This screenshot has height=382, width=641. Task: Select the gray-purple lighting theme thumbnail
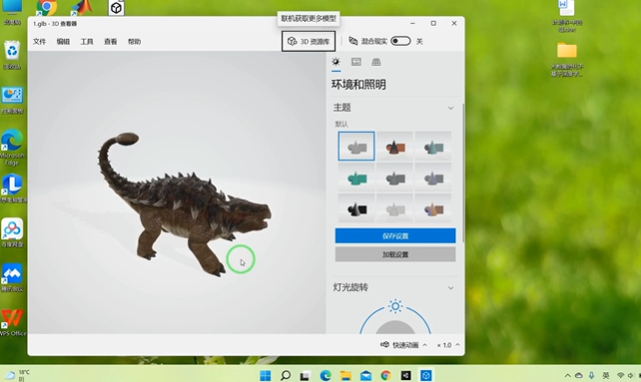pyautogui.click(x=433, y=178)
